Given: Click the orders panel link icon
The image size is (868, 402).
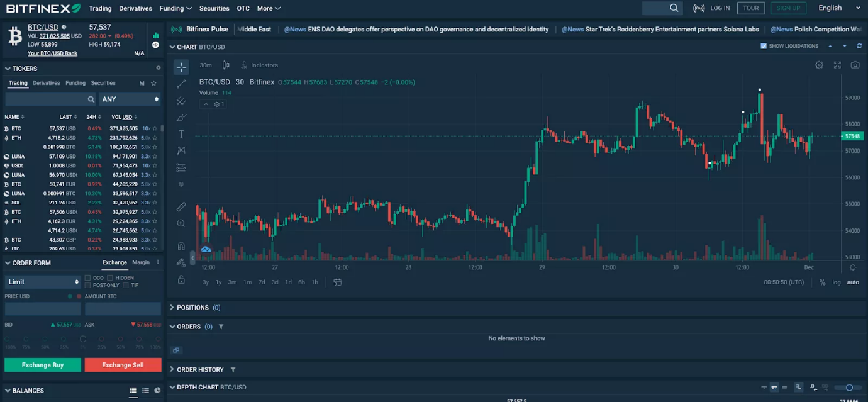Looking at the screenshot, I should pos(176,350).
